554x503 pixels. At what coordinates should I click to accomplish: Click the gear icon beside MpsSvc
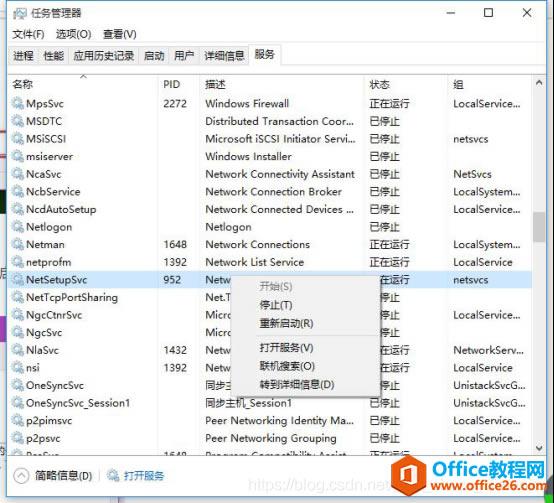pyautogui.click(x=17, y=103)
